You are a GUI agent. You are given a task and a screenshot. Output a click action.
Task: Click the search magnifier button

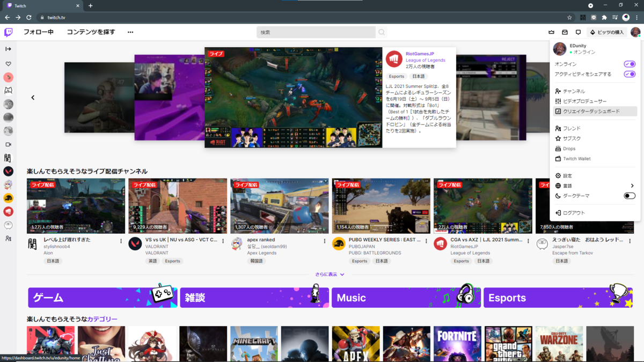click(x=382, y=32)
